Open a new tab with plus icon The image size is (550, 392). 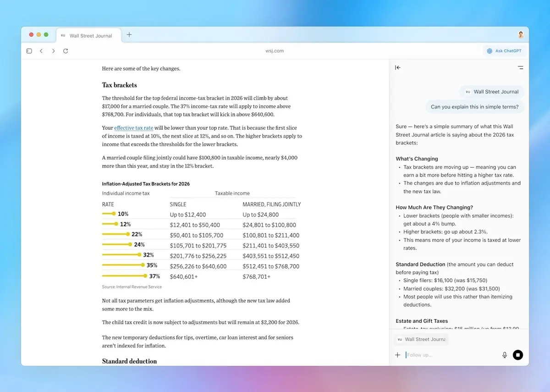[x=129, y=35]
